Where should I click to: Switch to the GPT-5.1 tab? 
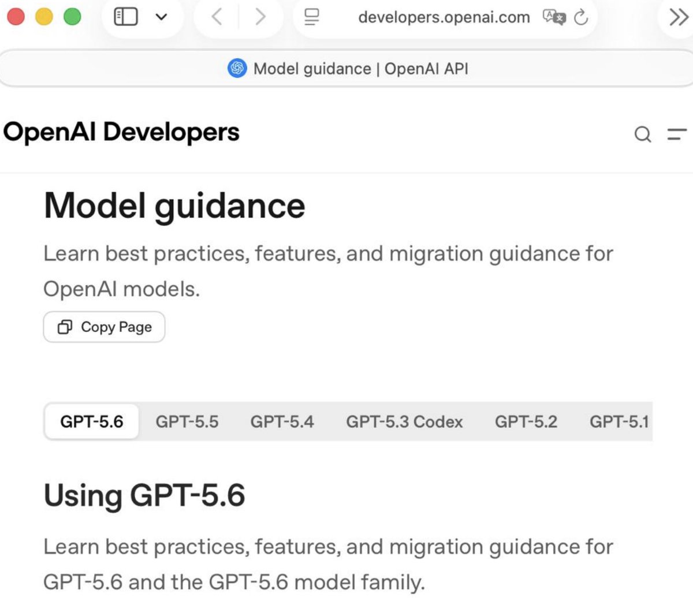pos(619,421)
